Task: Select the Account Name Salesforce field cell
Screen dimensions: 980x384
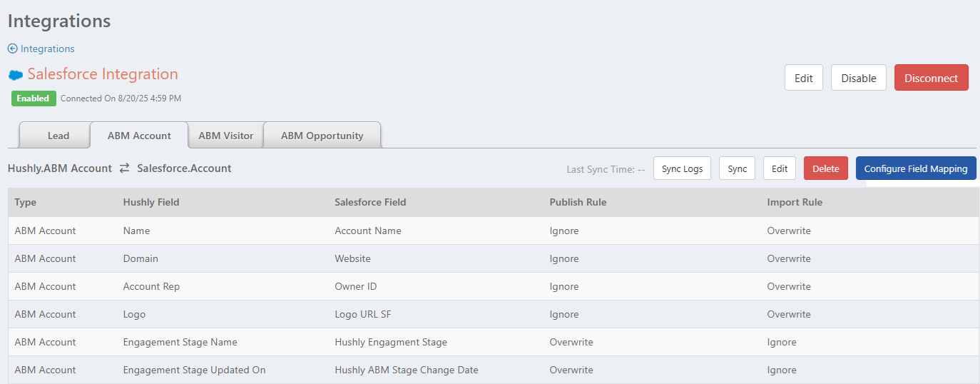Action: pyautogui.click(x=368, y=231)
